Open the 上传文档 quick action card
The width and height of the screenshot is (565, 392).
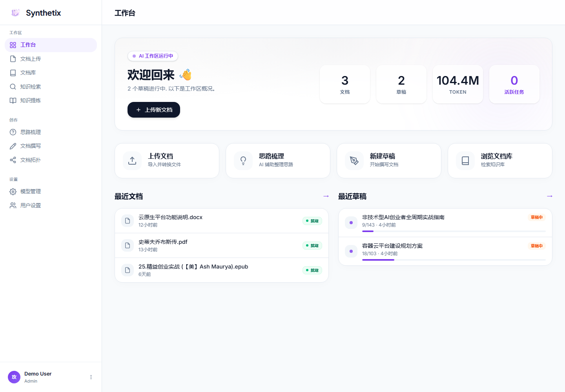pyautogui.click(x=167, y=161)
